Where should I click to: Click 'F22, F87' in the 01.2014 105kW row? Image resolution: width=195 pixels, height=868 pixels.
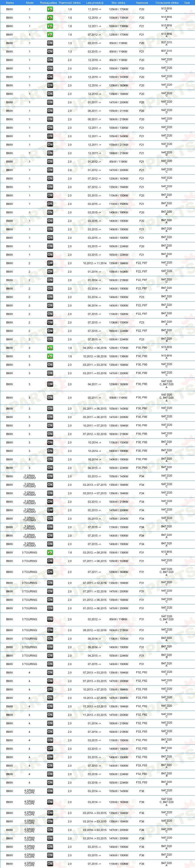(x=142, y=272)
